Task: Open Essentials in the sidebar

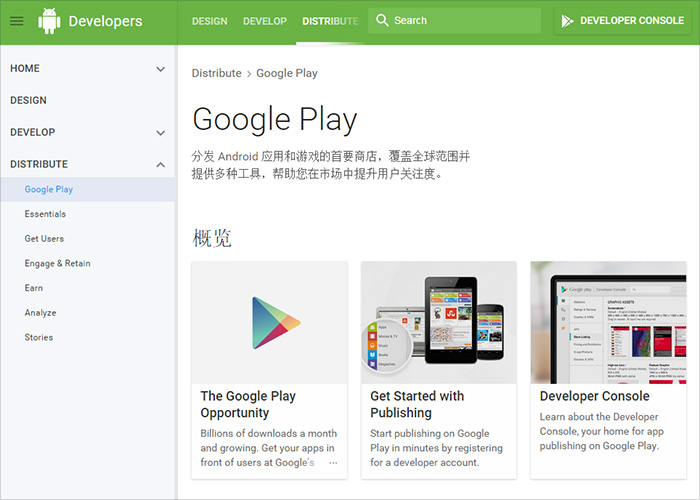Action: pyautogui.click(x=45, y=214)
